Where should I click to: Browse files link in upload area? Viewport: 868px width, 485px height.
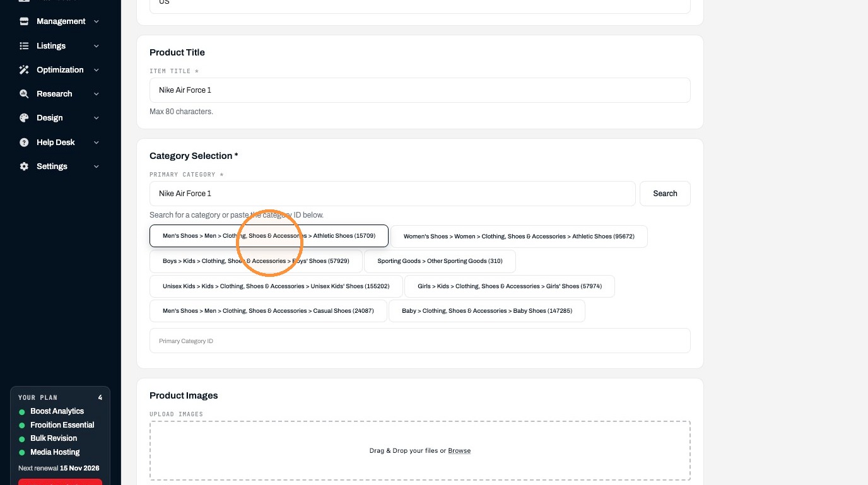point(459,451)
